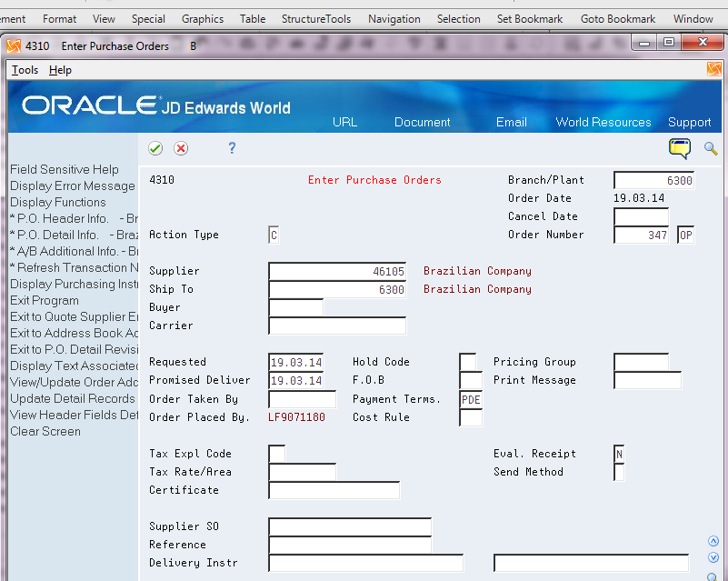Click the Payment Terms field showing PDE
This screenshot has height=581, width=728.
[471, 399]
